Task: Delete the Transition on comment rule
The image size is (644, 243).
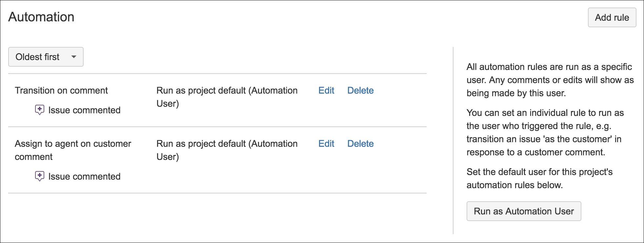Action: [360, 90]
